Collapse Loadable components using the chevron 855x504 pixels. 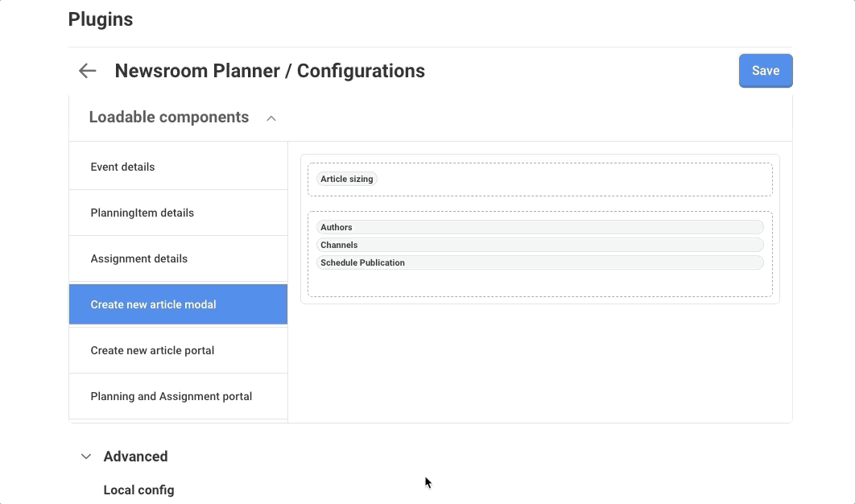click(x=271, y=118)
